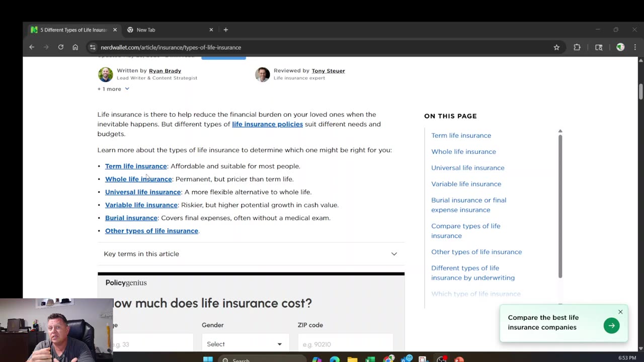Open site information icon in address bar
This screenshot has height=362, width=644.
click(x=93, y=47)
